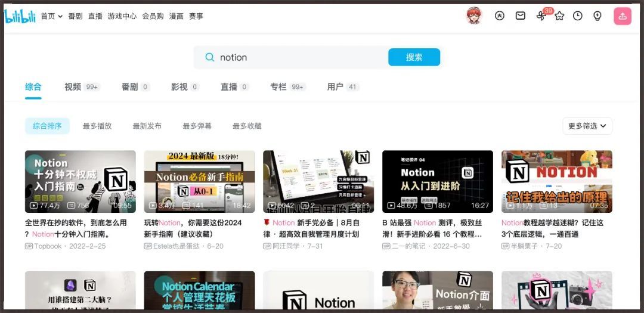
Task: Select the 综合 results tab
Action: 33,87
